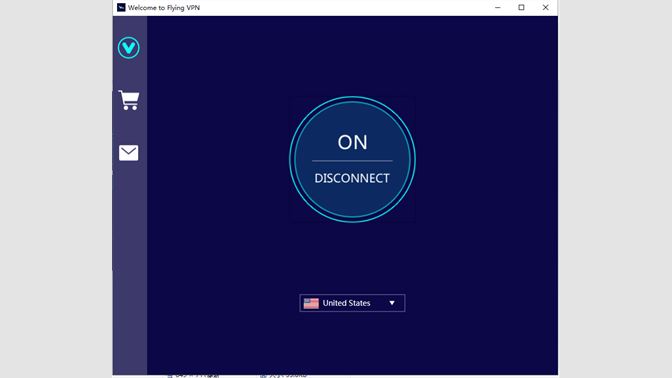Screen dimensions: 672x378
Task: Click the Flying VPN title bar app icon
Action: click(x=121, y=7)
